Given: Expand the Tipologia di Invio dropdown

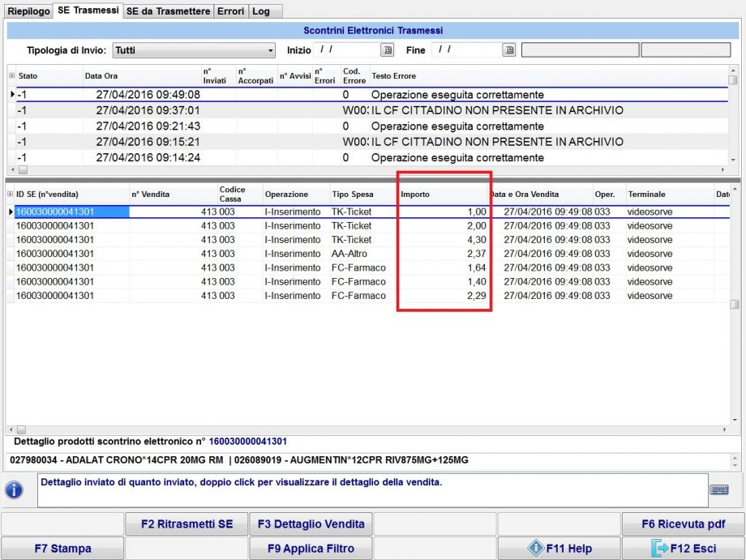Looking at the screenshot, I should click(x=271, y=50).
